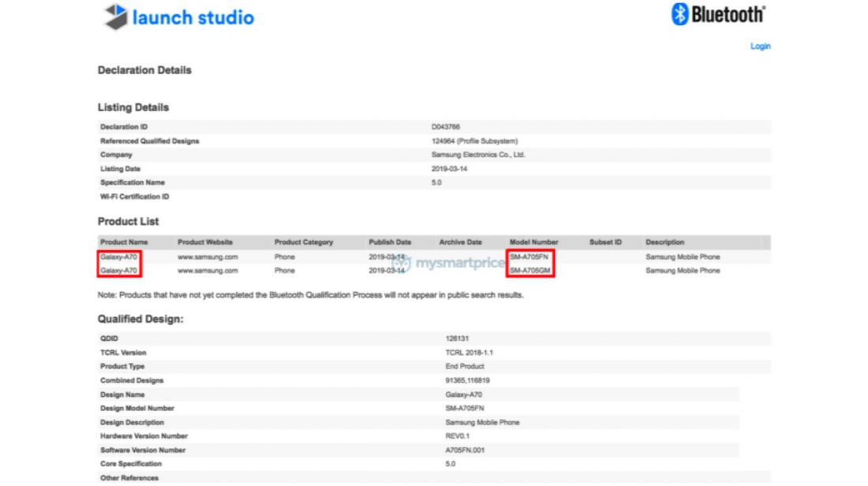Click the Product Name column header
868x486 pixels.
124,242
